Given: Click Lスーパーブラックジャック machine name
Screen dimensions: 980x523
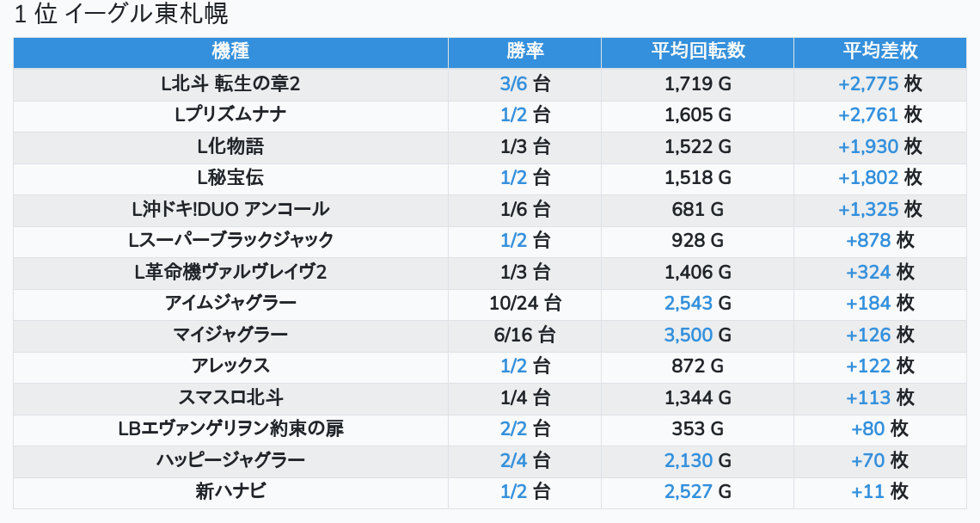Looking at the screenshot, I should [x=230, y=240].
